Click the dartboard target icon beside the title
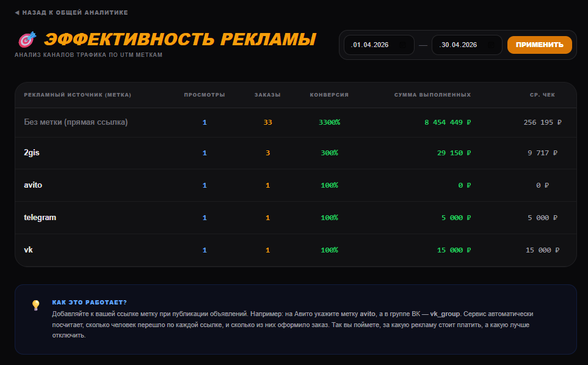 click(26, 39)
